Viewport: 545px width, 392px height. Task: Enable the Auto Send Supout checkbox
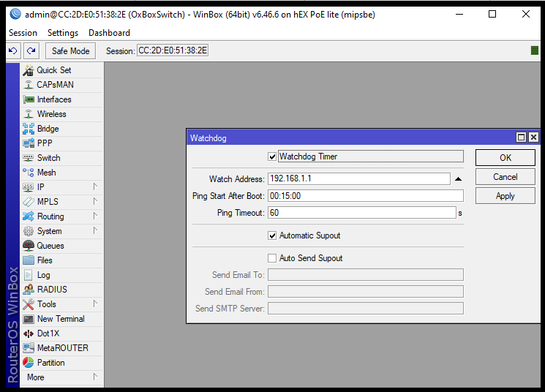click(272, 258)
